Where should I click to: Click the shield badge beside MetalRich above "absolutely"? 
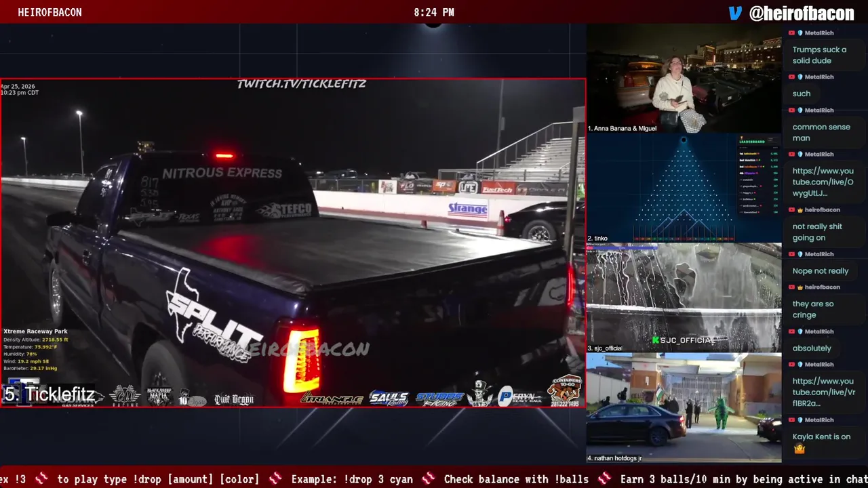point(800,331)
